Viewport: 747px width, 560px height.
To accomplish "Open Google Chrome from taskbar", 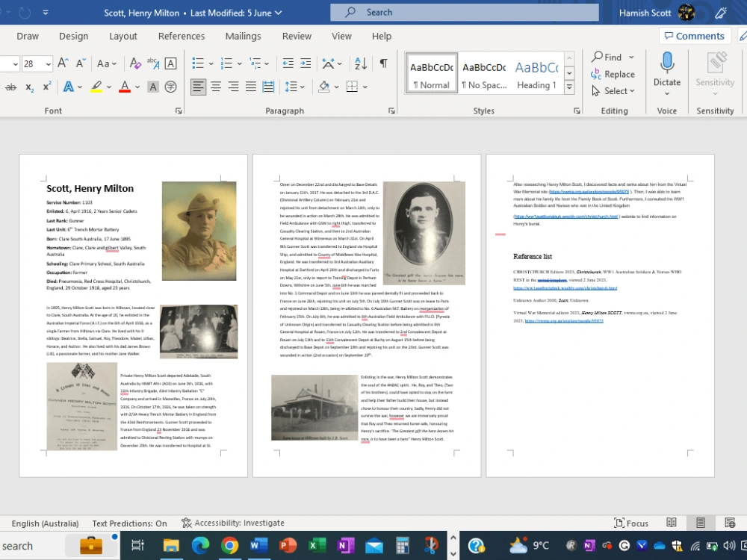I will pos(229,546).
